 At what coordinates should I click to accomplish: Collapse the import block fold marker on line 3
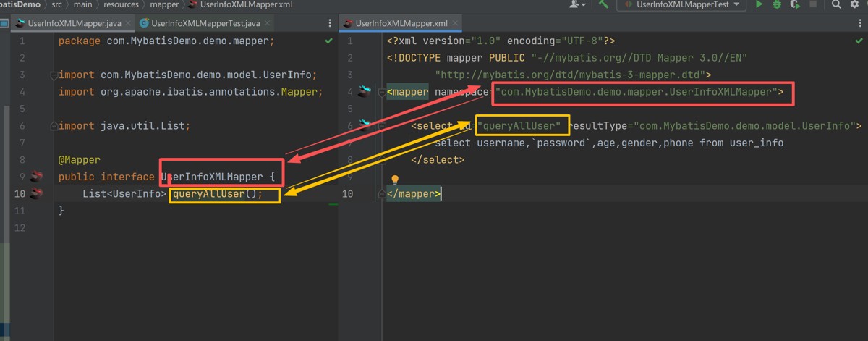(x=54, y=75)
